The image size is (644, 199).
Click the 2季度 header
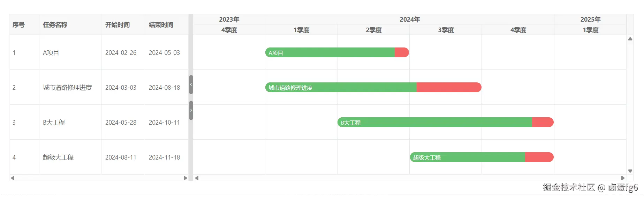(x=373, y=30)
